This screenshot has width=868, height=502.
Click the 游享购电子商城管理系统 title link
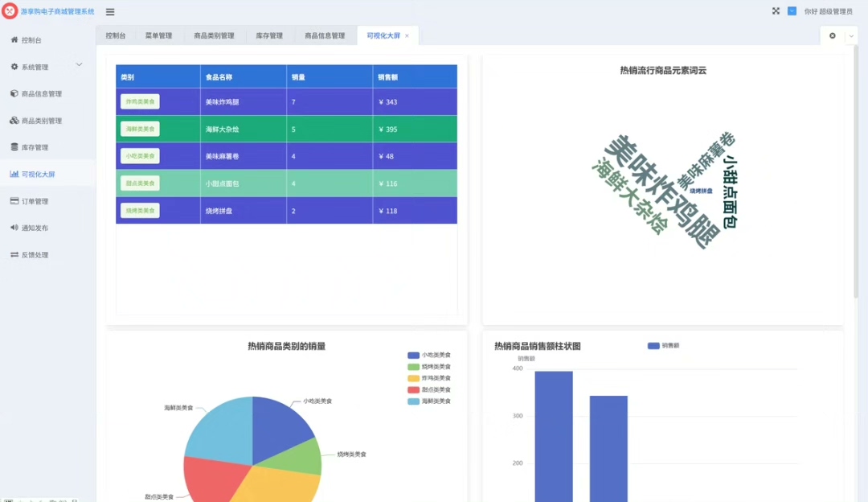(x=58, y=11)
